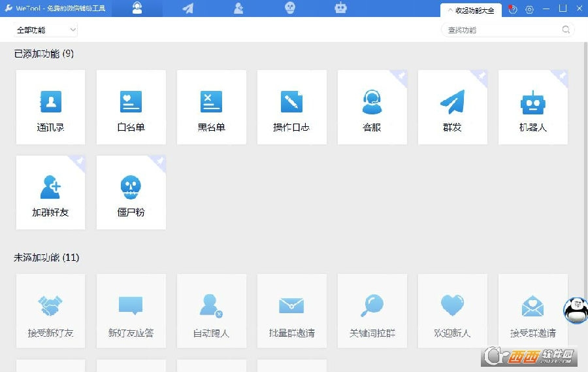
Task: Open the 操作日志 operation log tile
Action: click(x=292, y=107)
